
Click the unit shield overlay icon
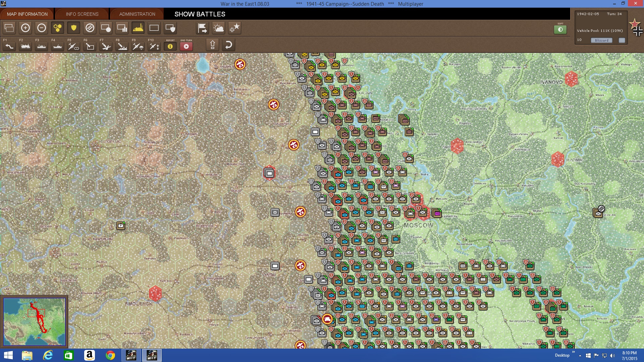(x=170, y=28)
